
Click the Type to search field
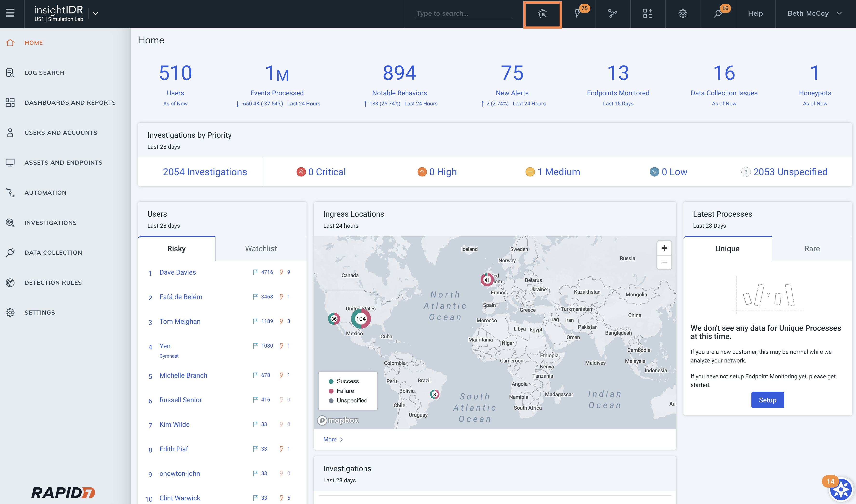pyautogui.click(x=464, y=13)
